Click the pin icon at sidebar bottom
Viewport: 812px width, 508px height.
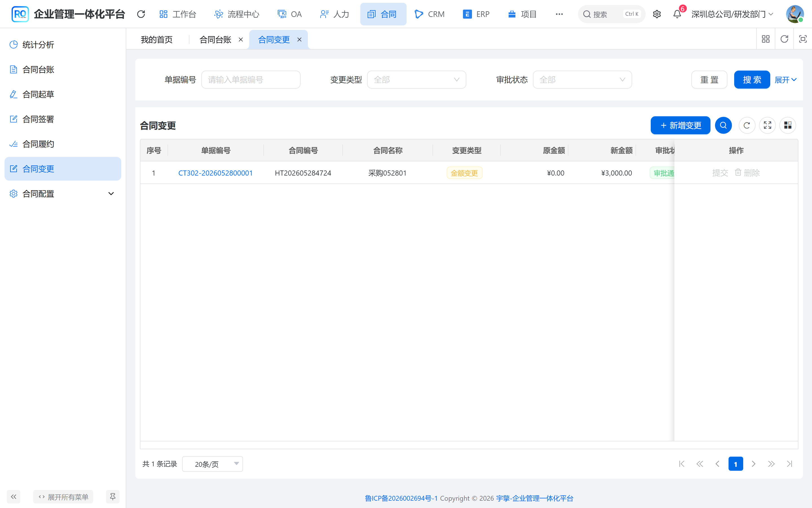tap(113, 497)
